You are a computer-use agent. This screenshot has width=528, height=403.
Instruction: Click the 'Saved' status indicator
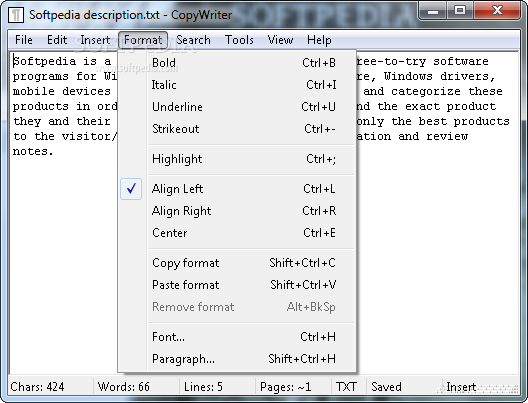(x=386, y=387)
